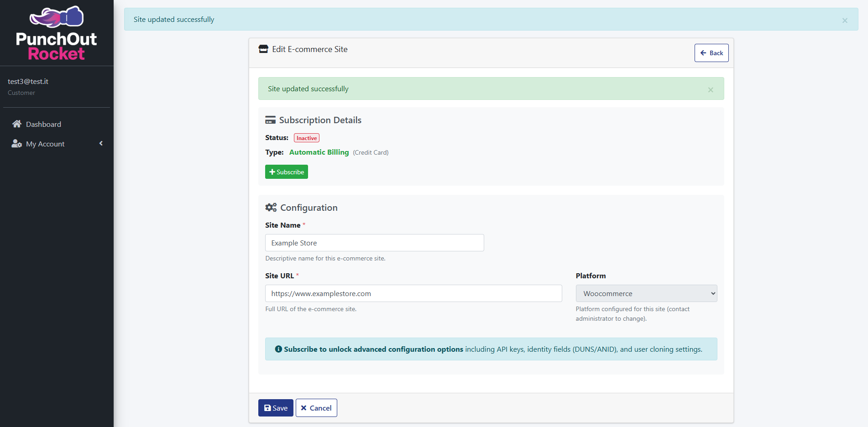Go Back using the top-right button
This screenshot has width=868, height=427.
[x=711, y=53]
